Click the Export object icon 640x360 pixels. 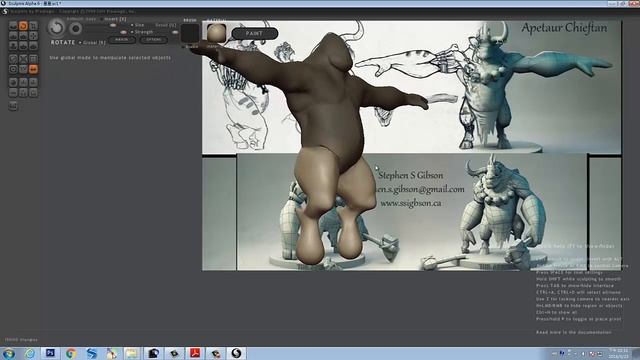[x=33, y=82]
